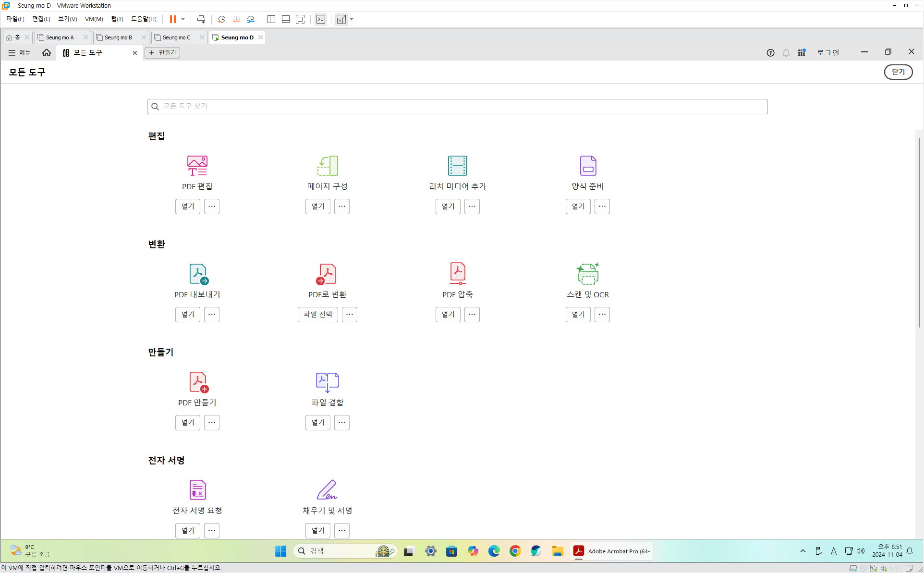This screenshot has height=573, width=924.
Task: Click the 파일 결합 icon
Action: (328, 382)
